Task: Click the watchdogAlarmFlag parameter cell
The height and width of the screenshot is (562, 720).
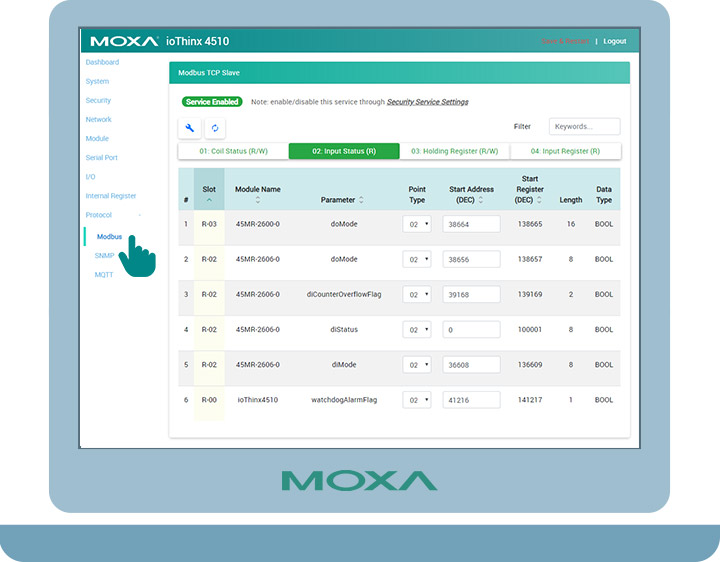Action: click(x=344, y=400)
